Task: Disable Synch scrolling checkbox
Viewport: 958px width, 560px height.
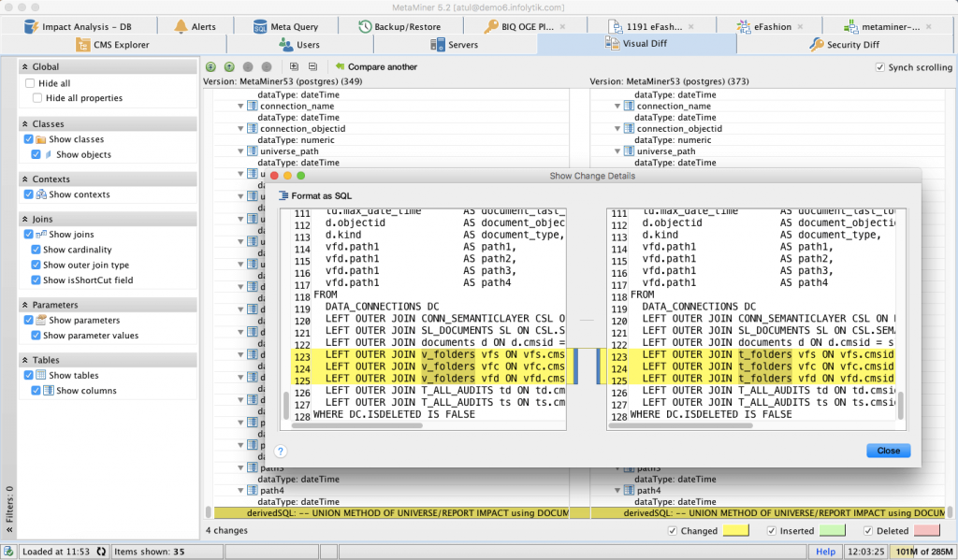Action: tap(881, 66)
